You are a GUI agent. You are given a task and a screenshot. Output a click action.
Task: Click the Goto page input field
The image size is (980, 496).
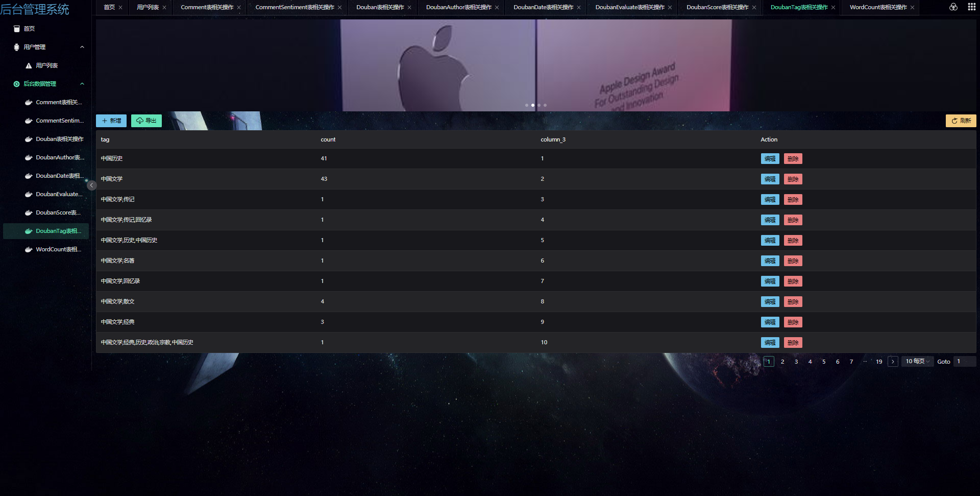tap(965, 362)
